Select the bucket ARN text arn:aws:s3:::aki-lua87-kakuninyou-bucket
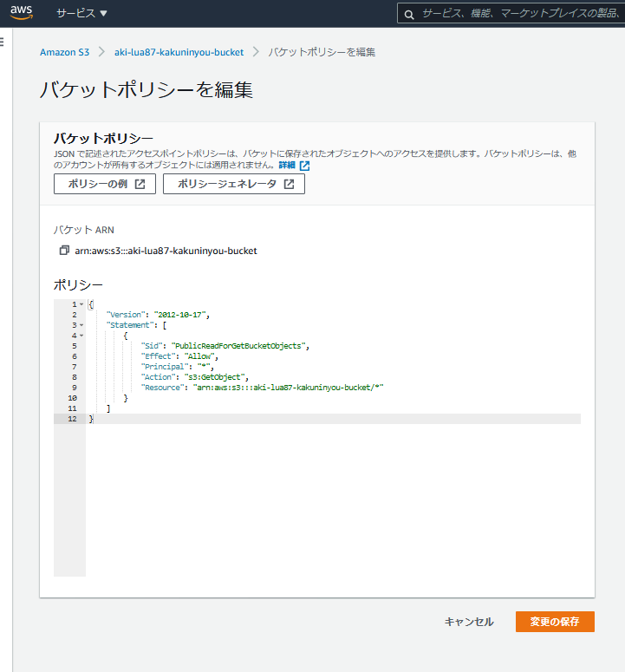The height and width of the screenshot is (672, 625). pos(166,251)
